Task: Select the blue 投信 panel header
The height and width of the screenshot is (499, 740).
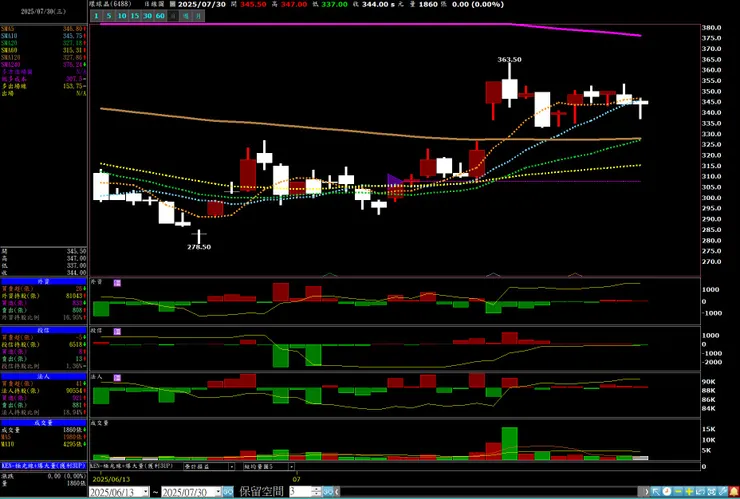Action: [x=43, y=330]
